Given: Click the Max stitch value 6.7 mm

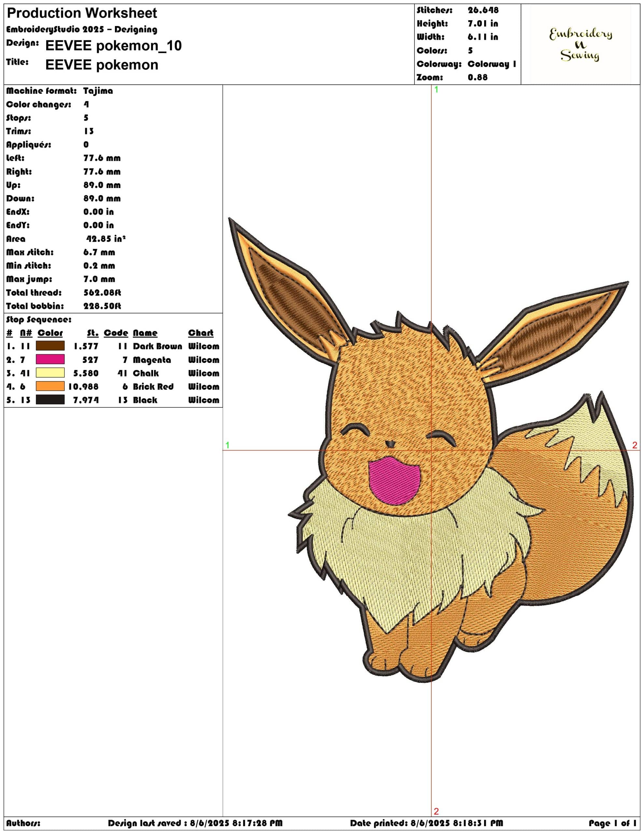Looking at the screenshot, I should coord(99,252).
